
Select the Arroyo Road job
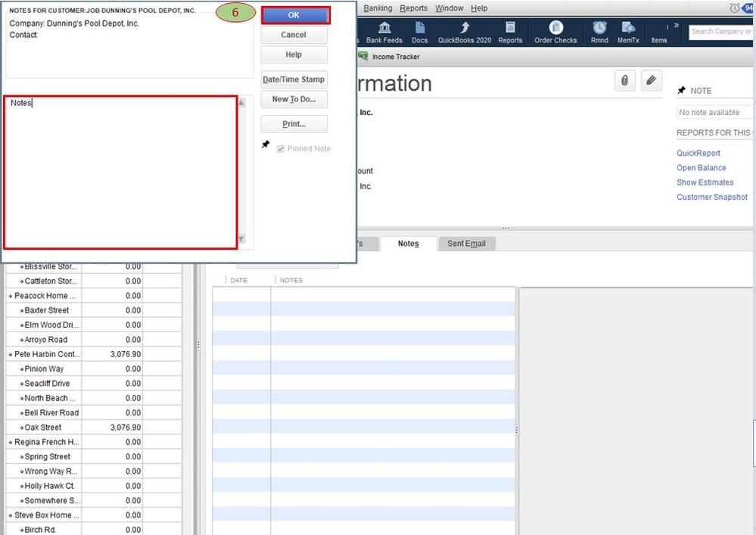46,340
